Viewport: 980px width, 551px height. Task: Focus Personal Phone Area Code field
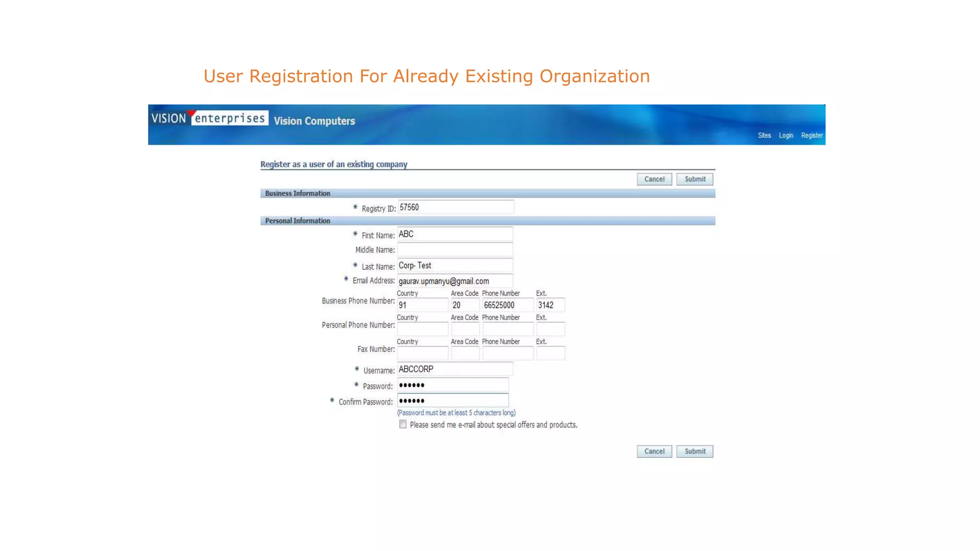click(x=465, y=329)
